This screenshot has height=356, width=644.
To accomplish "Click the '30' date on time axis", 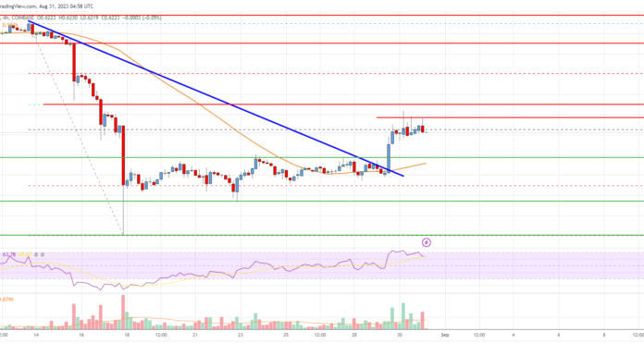I will coord(400,335).
